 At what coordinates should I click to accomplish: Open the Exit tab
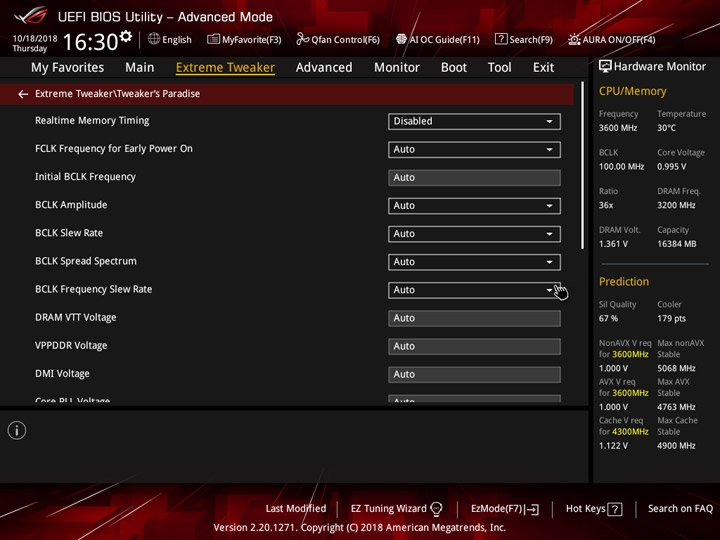click(543, 68)
